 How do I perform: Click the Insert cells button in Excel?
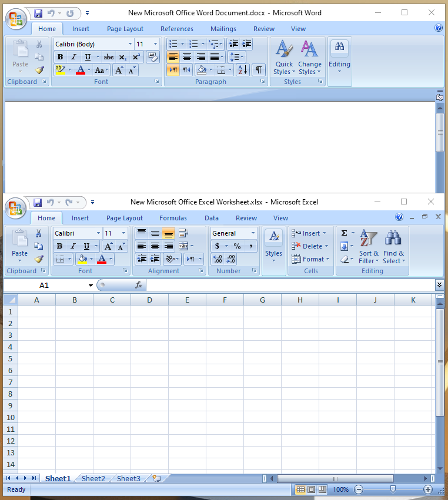[x=309, y=233]
